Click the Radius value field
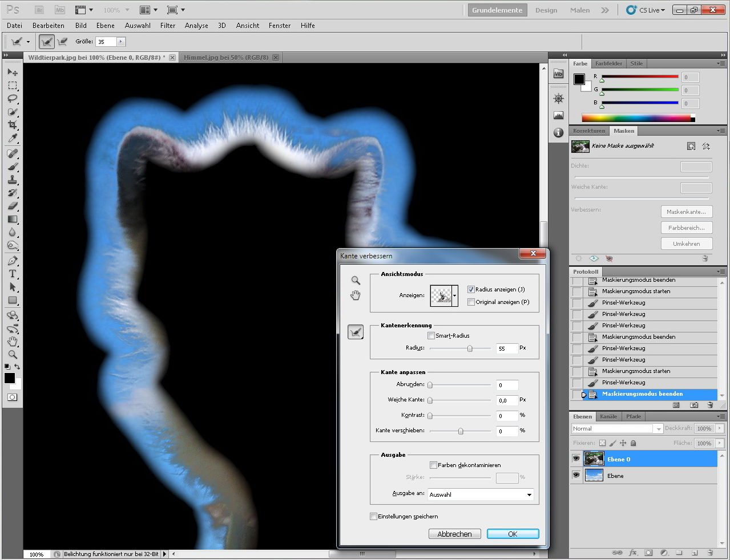This screenshot has width=730, height=560. point(507,348)
